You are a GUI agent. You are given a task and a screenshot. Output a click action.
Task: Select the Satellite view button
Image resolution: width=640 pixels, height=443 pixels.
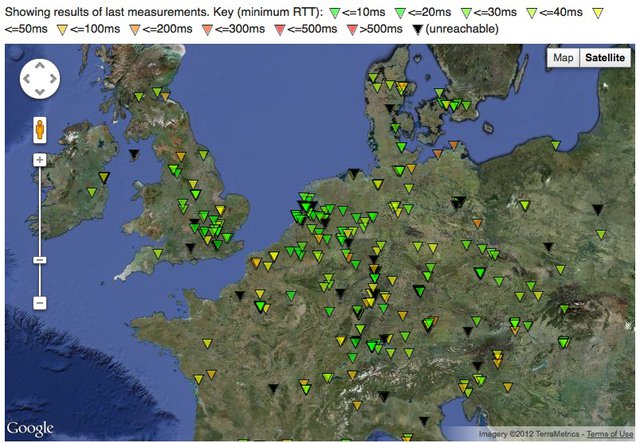(605, 58)
